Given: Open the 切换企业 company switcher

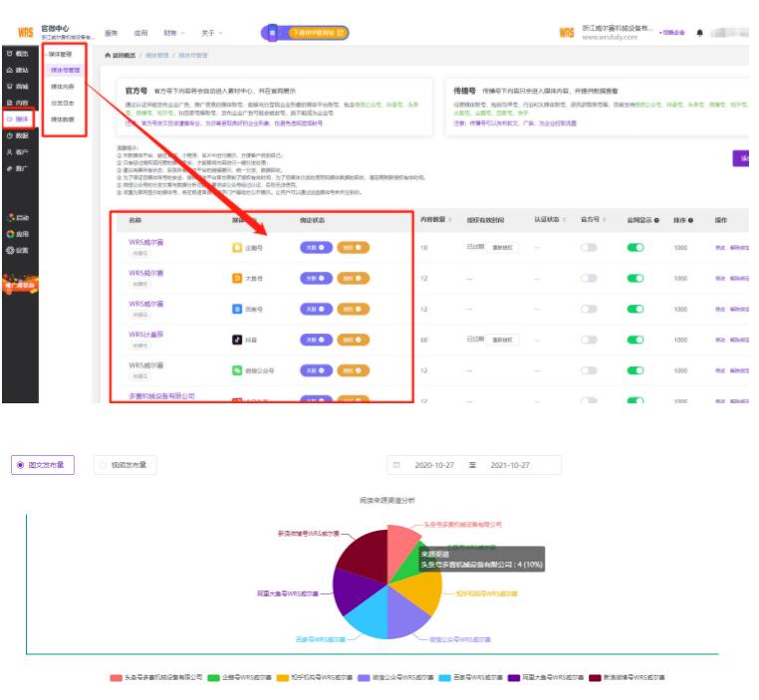Looking at the screenshot, I should click(x=671, y=33).
